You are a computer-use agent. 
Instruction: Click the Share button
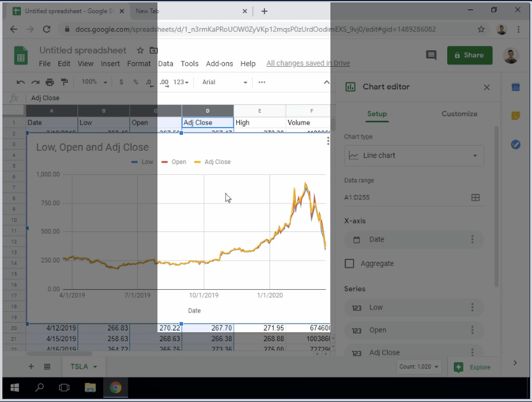(469, 54)
